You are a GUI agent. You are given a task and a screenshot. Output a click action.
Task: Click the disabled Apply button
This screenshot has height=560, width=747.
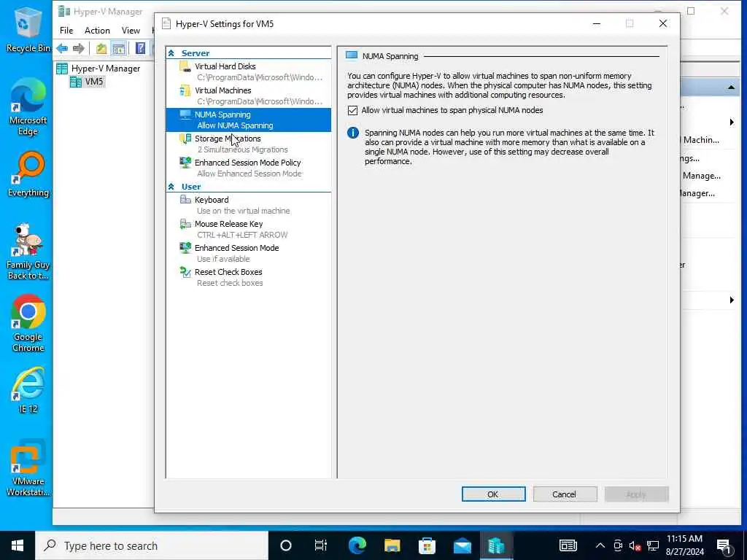(636, 494)
